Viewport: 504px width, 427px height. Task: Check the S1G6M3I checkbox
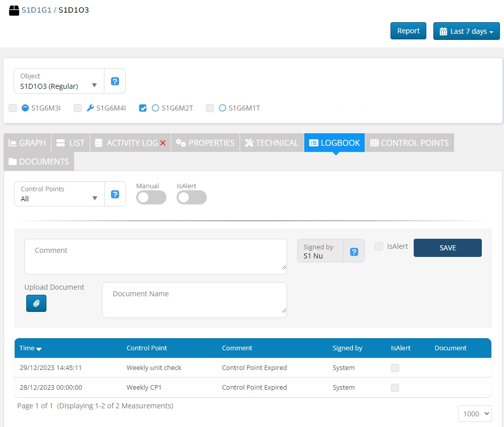coord(13,108)
